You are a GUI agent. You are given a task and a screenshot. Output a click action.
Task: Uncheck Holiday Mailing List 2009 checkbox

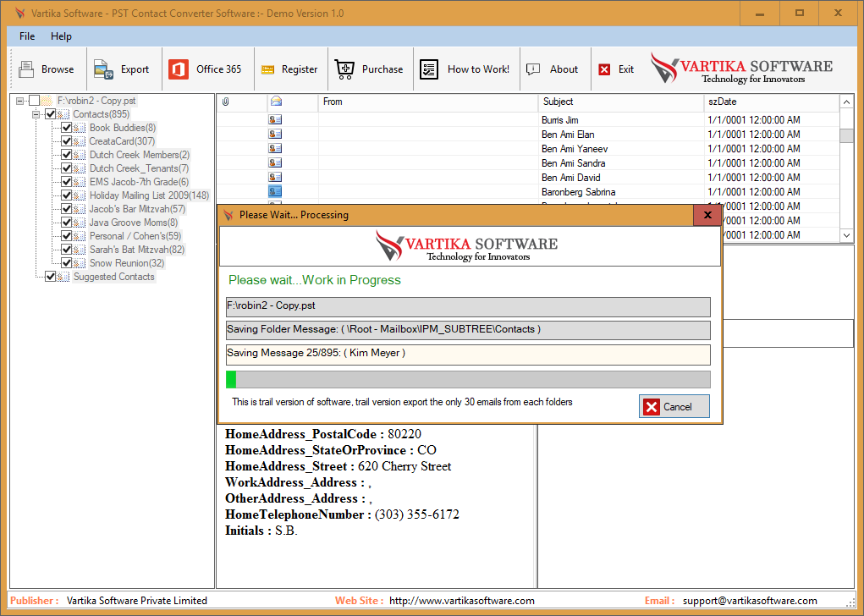[66, 195]
